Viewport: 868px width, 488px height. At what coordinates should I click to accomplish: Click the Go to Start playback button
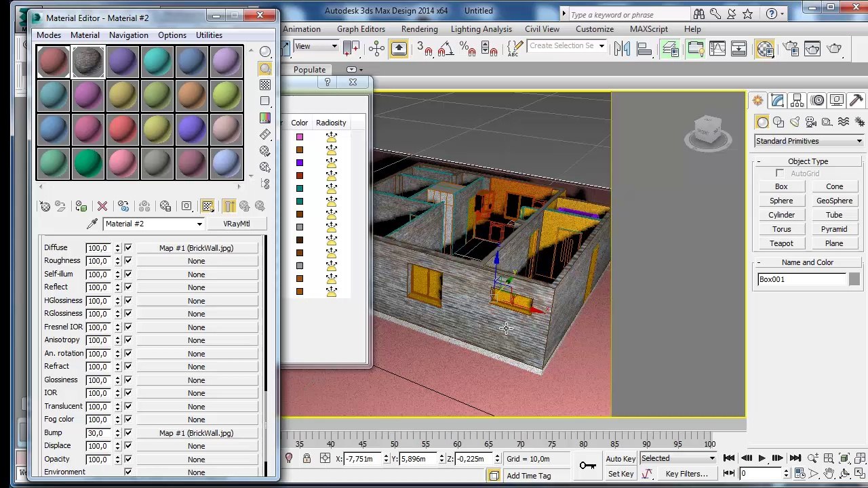coord(729,459)
